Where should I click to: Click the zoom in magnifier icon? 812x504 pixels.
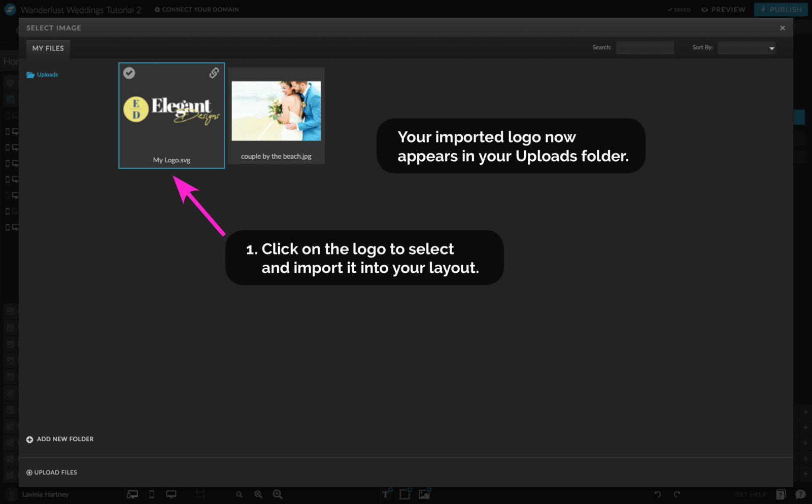278,494
